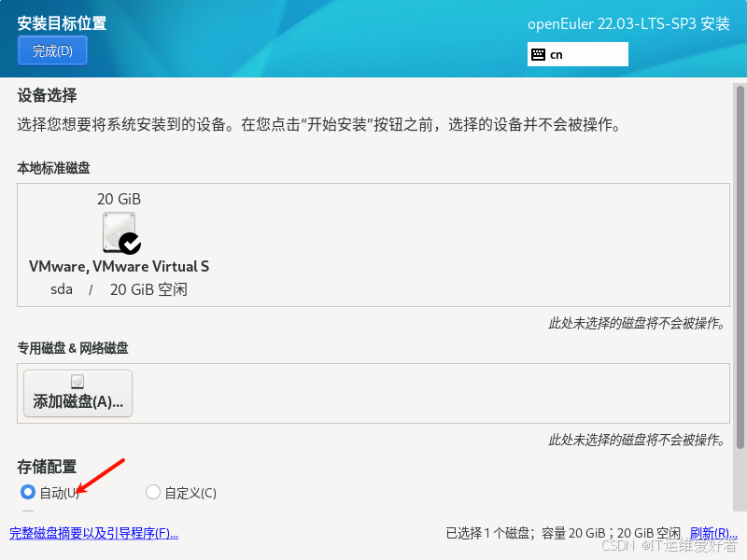Image resolution: width=747 pixels, height=560 pixels.
Task: Select the 自定义(C) custom storage radio button
Action: 152,492
